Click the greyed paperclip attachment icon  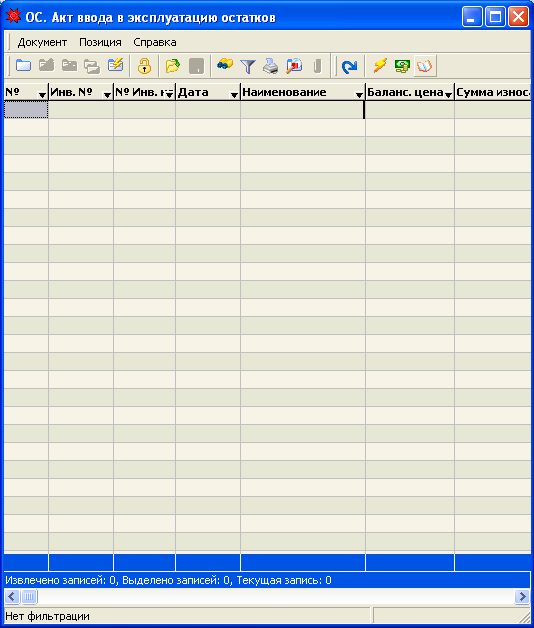pos(317,66)
